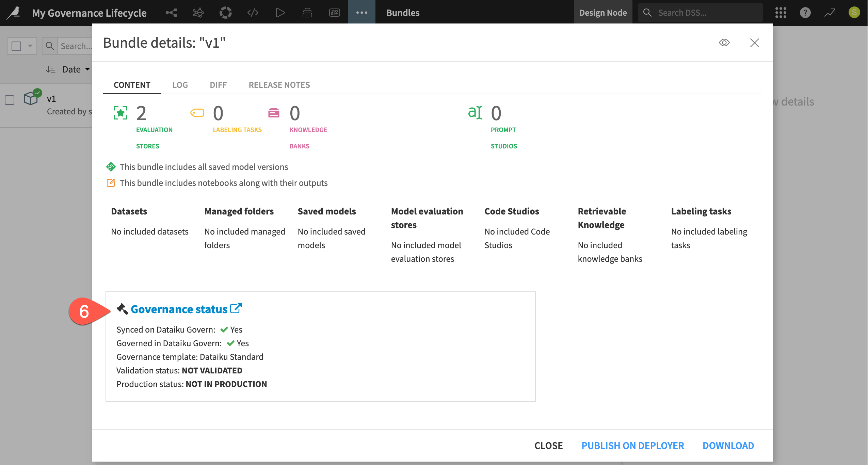Click the PROMPT STUDIOS label
Viewport: 868px width, 465px height.
pos(504,138)
